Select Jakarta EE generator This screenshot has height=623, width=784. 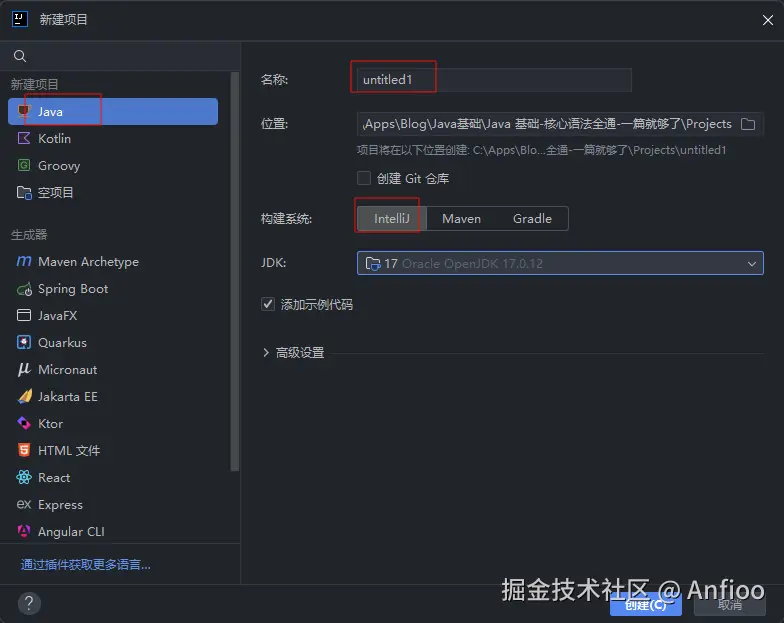(113, 396)
